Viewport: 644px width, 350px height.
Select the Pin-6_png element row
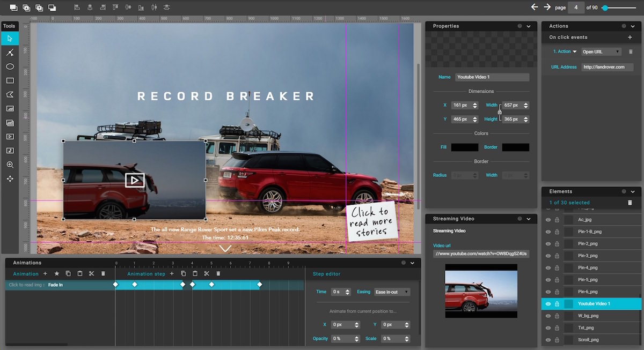pyautogui.click(x=591, y=292)
